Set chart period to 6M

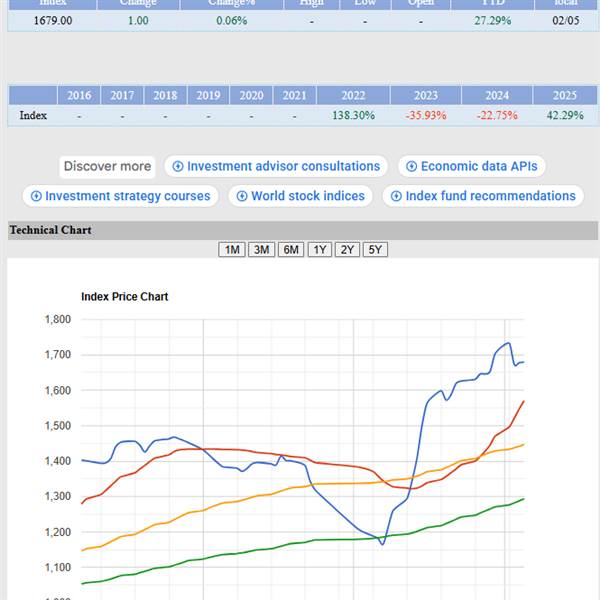pos(291,250)
